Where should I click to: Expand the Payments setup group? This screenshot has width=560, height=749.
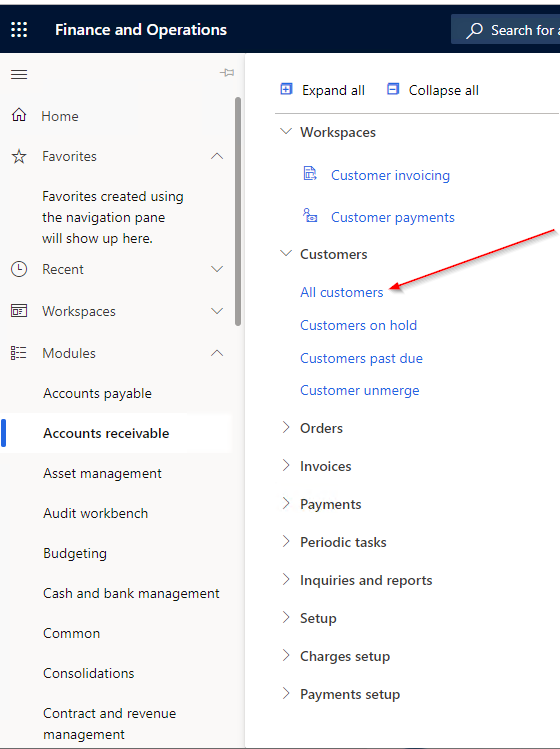[286, 693]
